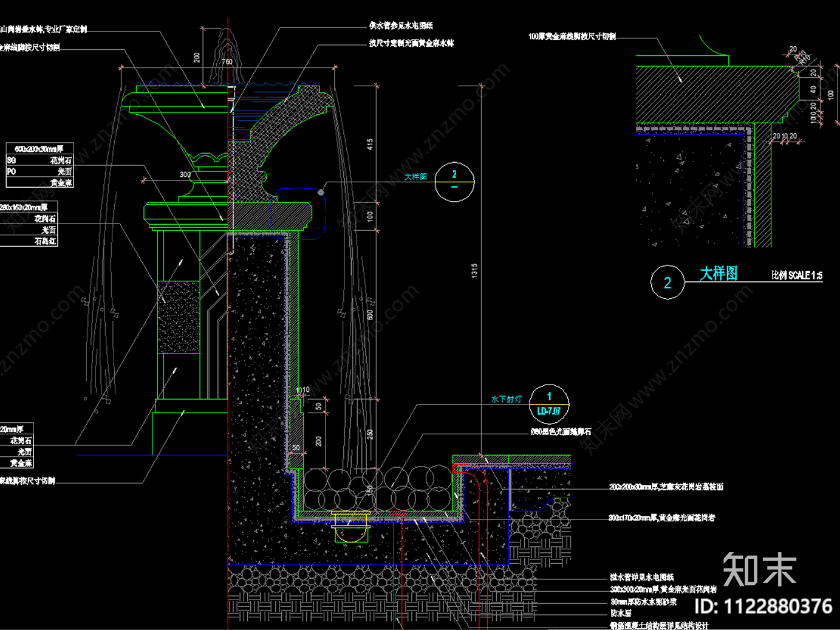Click the large 大样图 title beside SCALE 1:5
Viewport: 840px width, 630px height.
[719, 273]
